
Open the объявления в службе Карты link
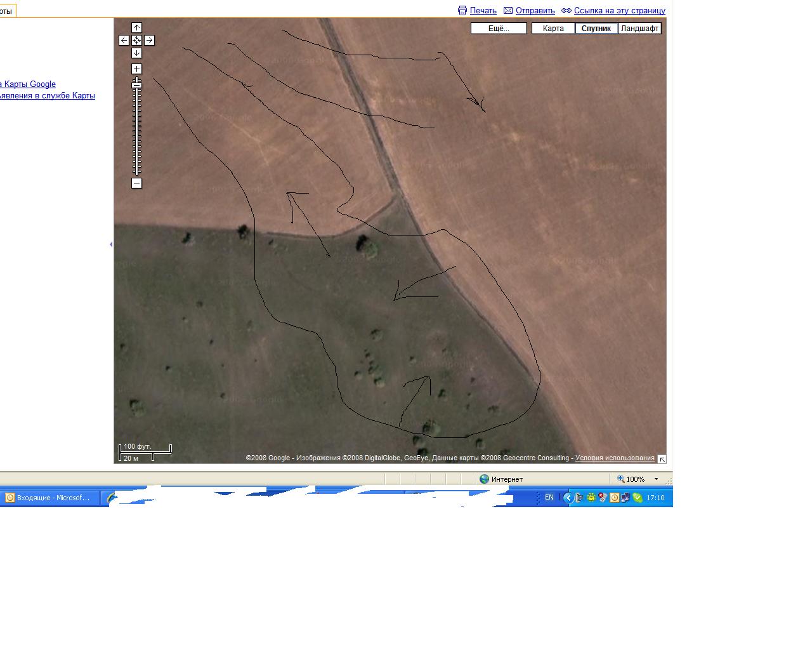tap(48, 95)
